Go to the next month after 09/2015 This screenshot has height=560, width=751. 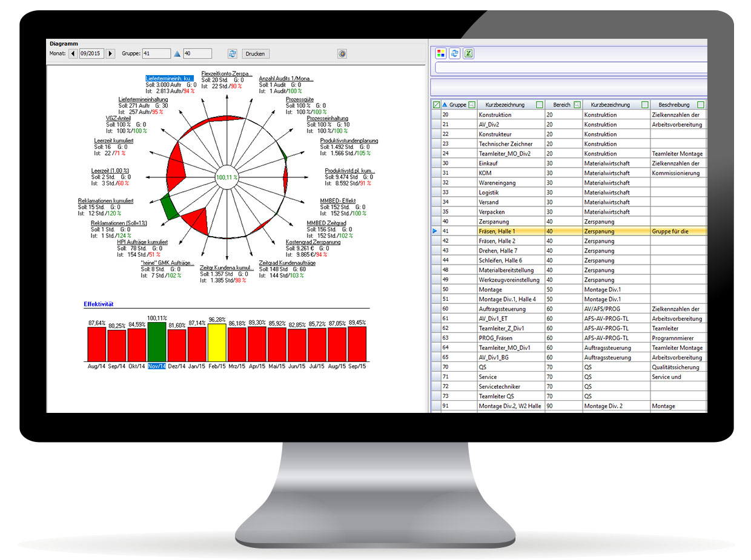click(110, 54)
